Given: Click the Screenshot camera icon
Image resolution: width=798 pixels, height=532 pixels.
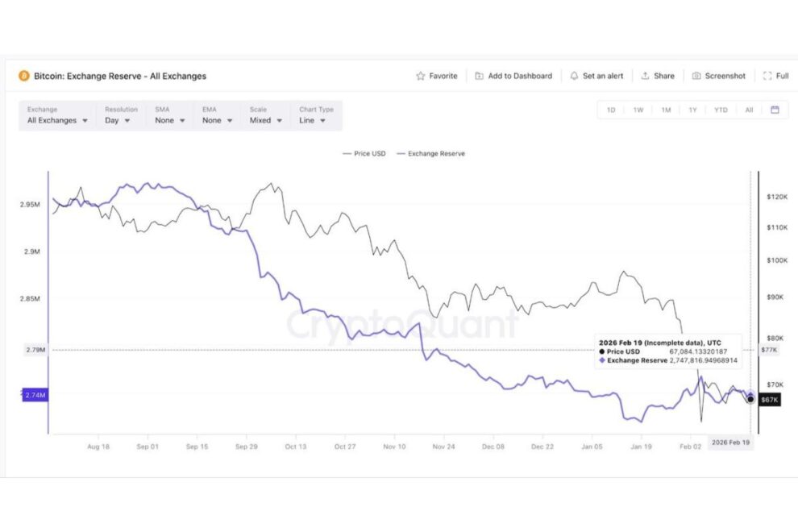Looking at the screenshot, I should pos(695,75).
